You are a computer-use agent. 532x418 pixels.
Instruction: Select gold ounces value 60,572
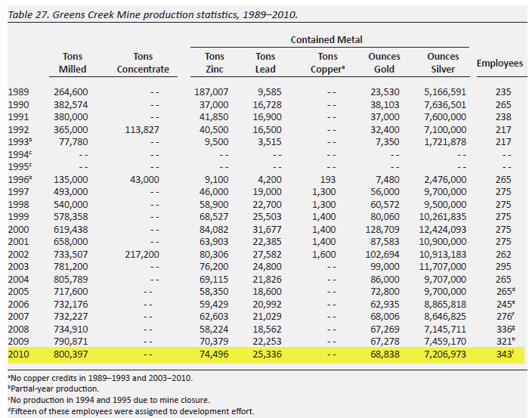[385, 205]
